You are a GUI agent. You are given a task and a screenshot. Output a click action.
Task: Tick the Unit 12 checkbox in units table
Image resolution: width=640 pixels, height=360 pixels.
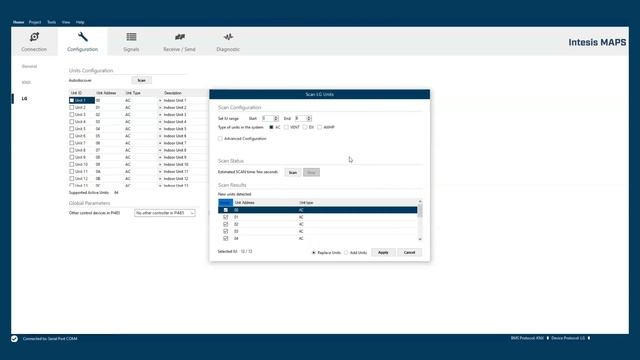click(72, 178)
